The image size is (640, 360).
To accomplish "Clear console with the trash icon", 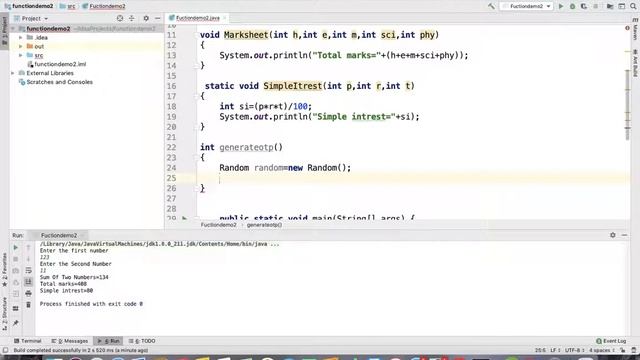I will pyautogui.click(x=28, y=305).
